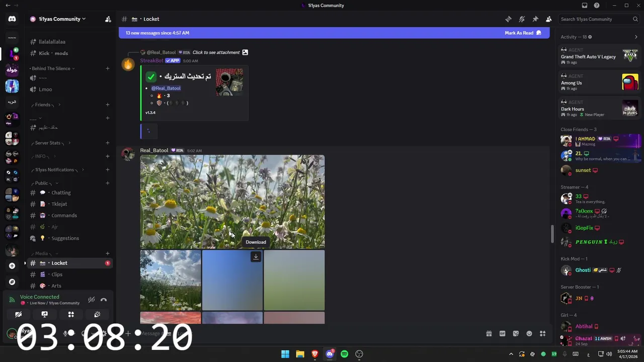
Task: Share your screen in voice panel
Action: (x=45, y=314)
